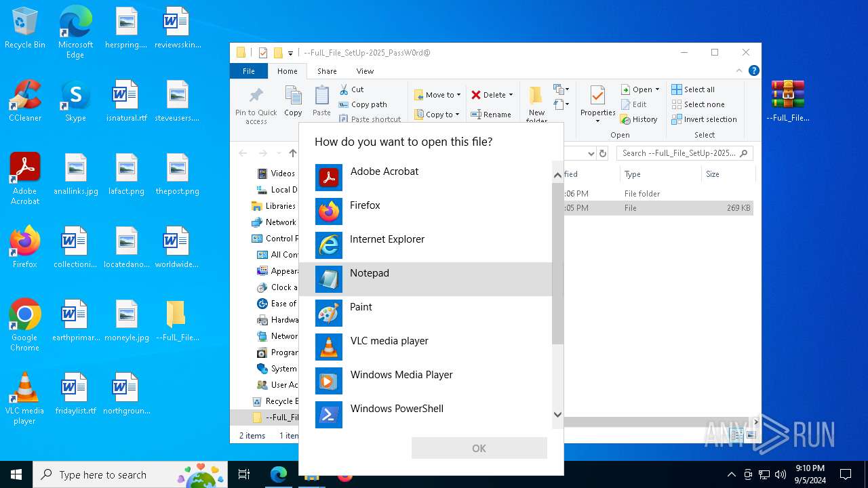Show hidden system tray icons
The width and height of the screenshot is (868, 488).
click(731, 474)
